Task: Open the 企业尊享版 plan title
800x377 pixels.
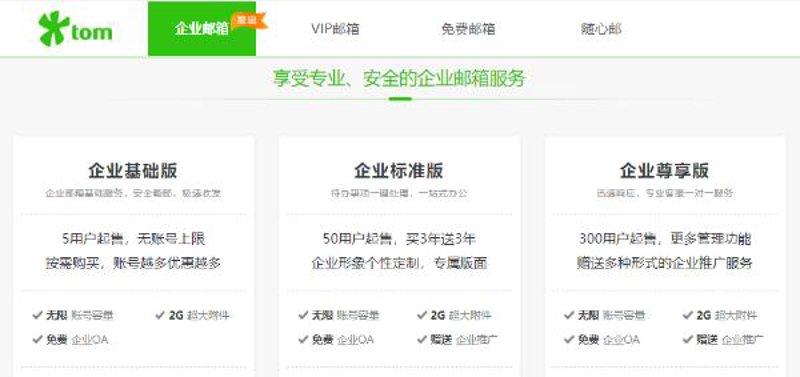Action: click(665, 171)
